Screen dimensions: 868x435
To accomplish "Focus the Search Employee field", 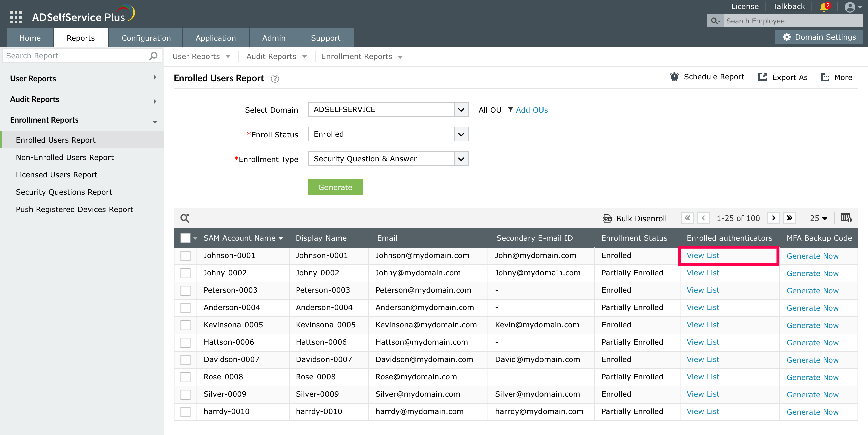I will pyautogui.click(x=792, y=21).
